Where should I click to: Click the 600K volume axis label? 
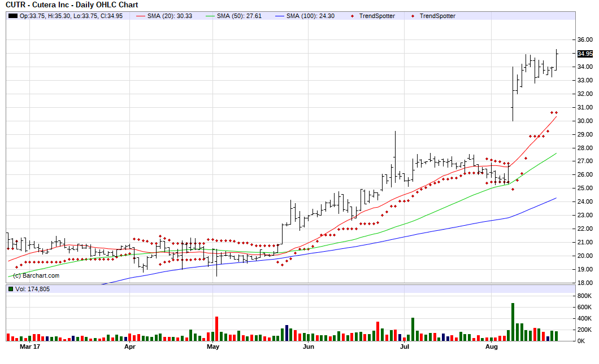click(584, 308)
